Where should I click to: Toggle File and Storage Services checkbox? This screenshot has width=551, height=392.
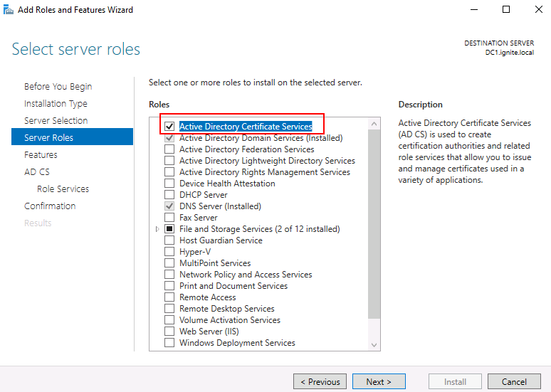click(x=169, y=228)
